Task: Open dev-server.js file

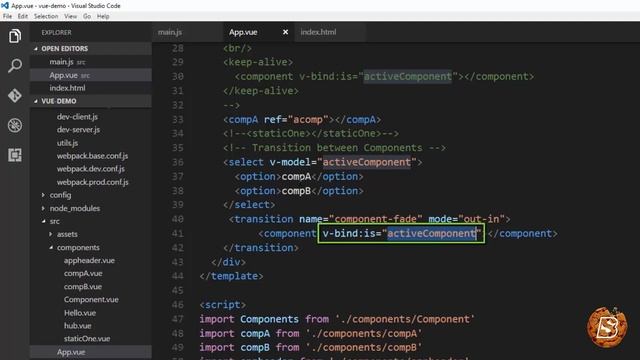Action: [78, 130]
